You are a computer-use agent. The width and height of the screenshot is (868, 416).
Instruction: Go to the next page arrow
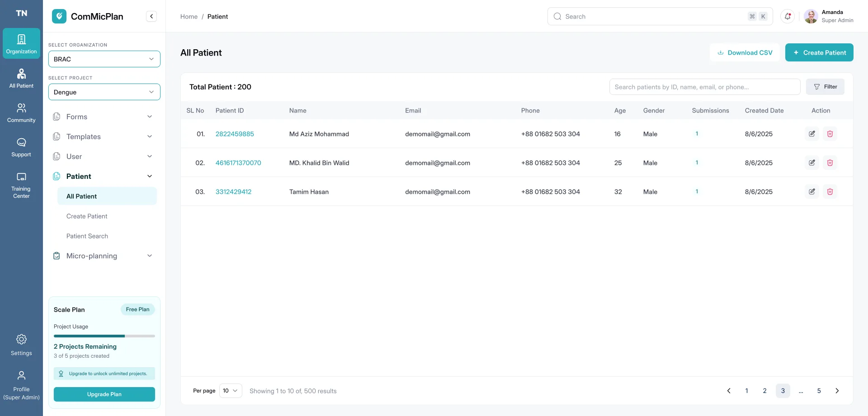[x=837, y=391]
